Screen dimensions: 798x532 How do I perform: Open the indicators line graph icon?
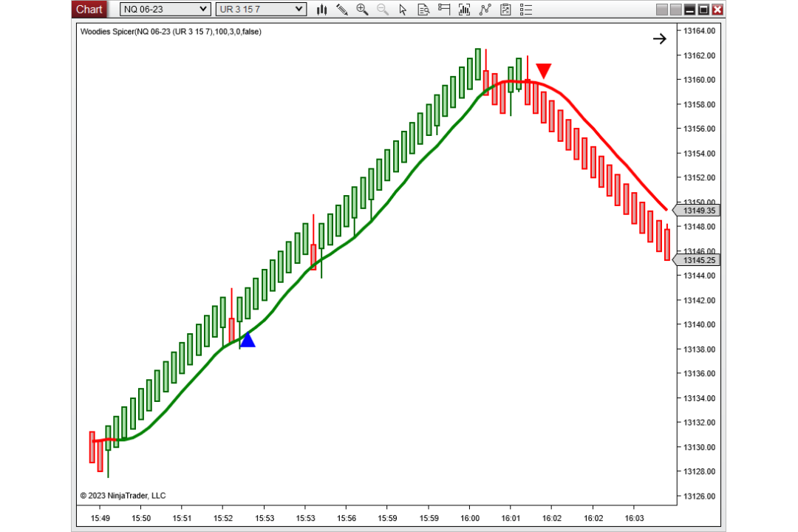point(485,10)
